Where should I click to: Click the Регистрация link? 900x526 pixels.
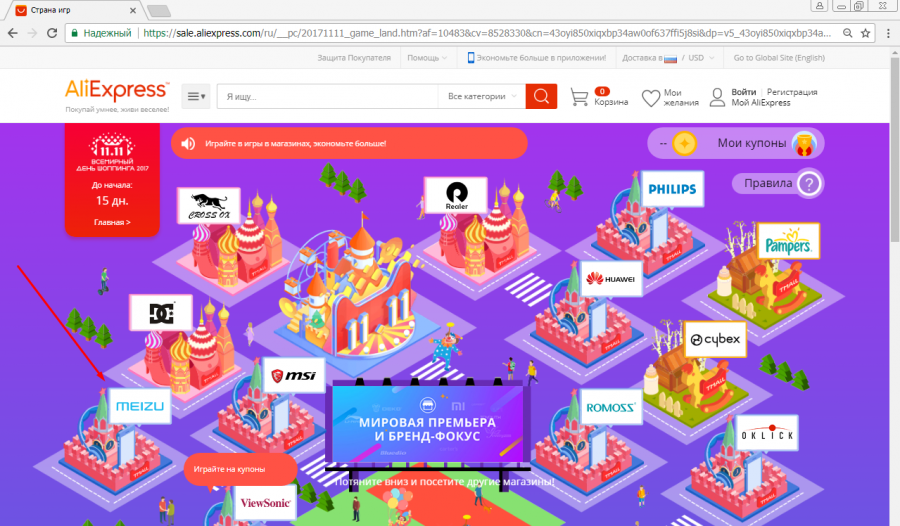point(792,92)
